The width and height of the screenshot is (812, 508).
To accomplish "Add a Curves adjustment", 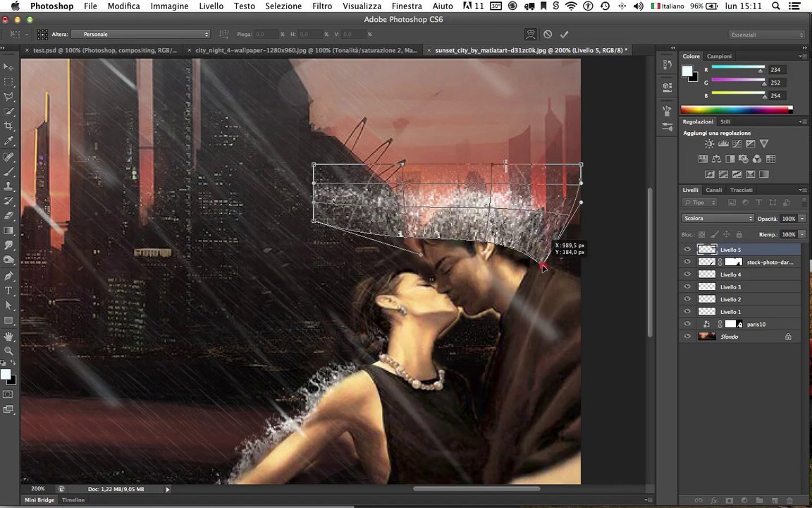I will click(737, 144).
